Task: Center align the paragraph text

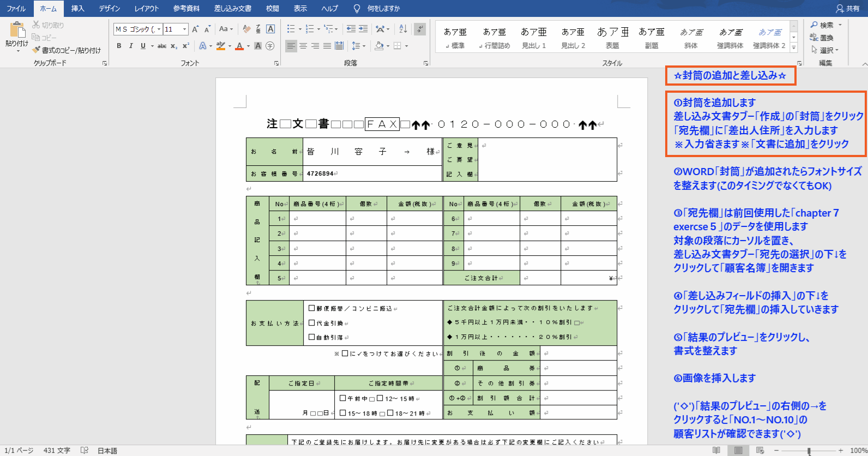Action: coord(303,46)
